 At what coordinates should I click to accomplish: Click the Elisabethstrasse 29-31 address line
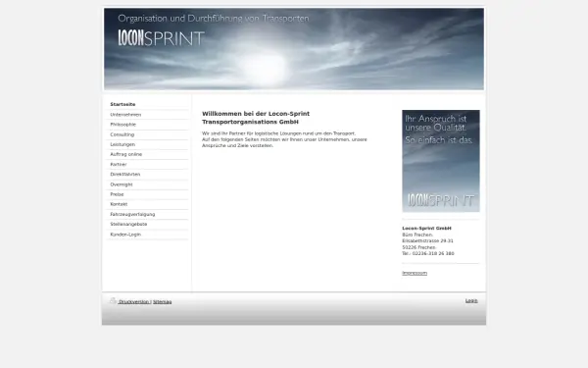pyautogui.click(x=427, y=241)
